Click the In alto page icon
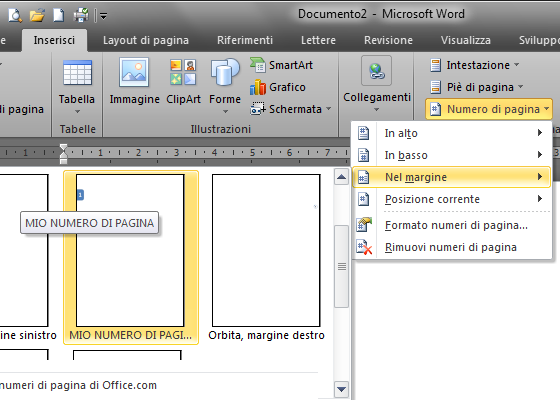 tap(364, 133)
